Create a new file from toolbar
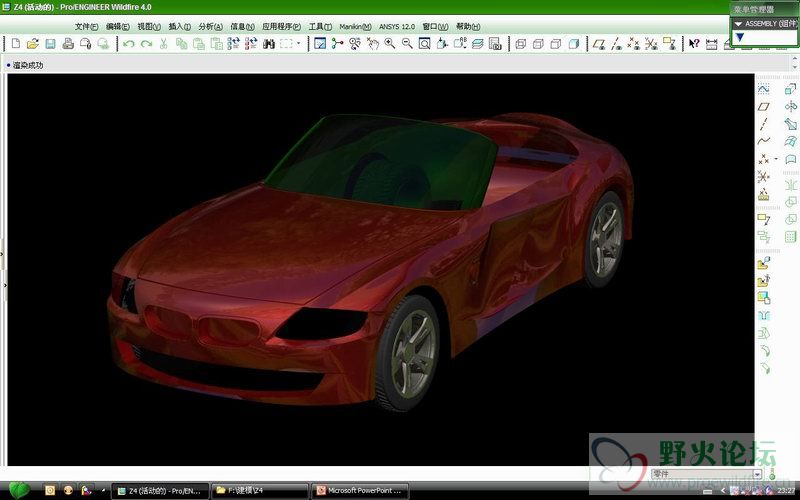The width and height of the screenshot is (800, 500). 16,44
